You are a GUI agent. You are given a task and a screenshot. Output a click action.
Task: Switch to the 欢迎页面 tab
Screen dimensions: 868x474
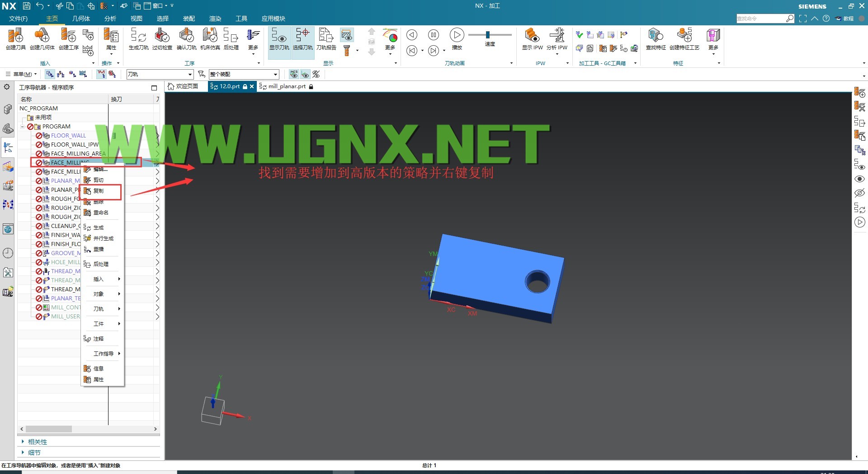point(183,86)
